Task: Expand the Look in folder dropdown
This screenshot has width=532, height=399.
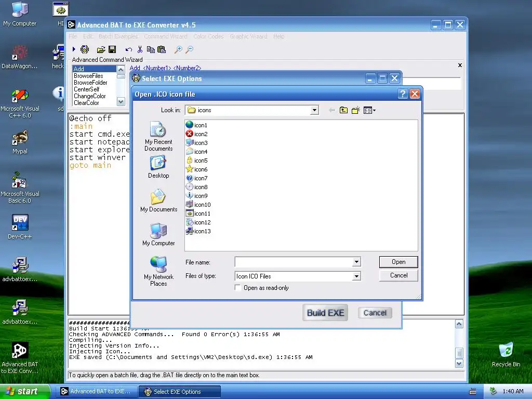Action: [314, 110]
